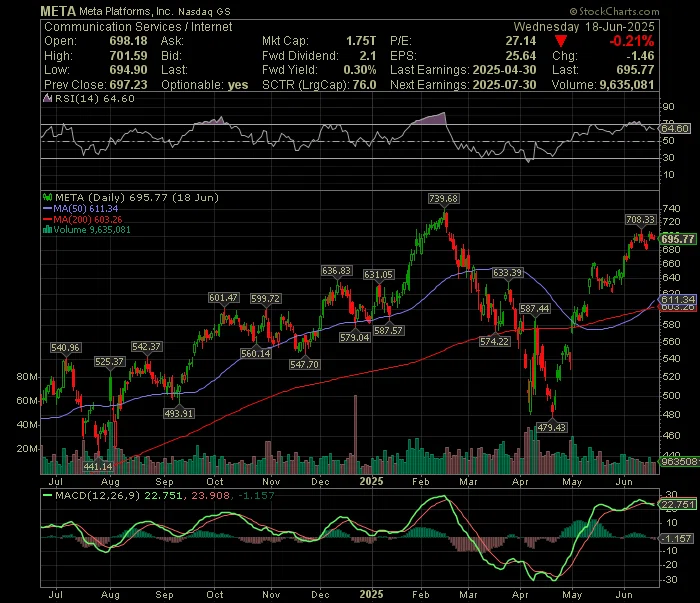Image resolution: width=700 pixels, height=603 pixels.
Task: Click the Last Earnings date 2025-04-30
Action: tap(504, 70)
